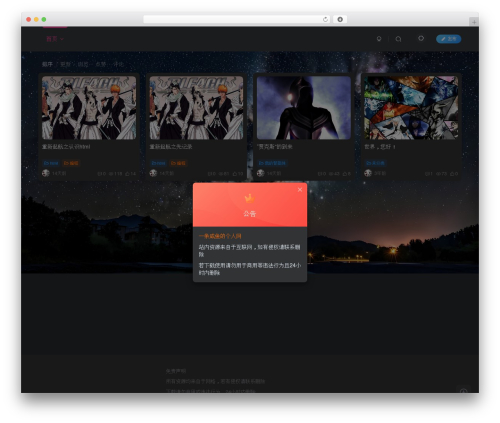The width and height of the screenshot is (500, 423).
Task: Click the icon left of the blue publish button
Action: (x=421, y=38)
